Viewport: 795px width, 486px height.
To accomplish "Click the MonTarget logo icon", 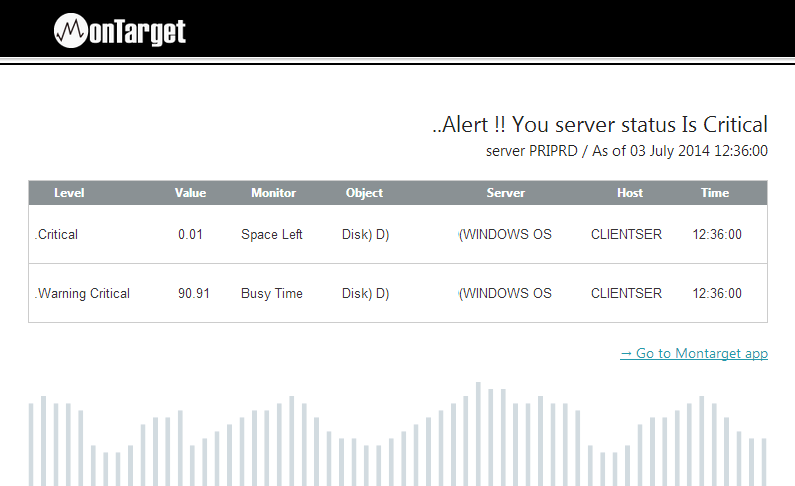I will [70, 30].
